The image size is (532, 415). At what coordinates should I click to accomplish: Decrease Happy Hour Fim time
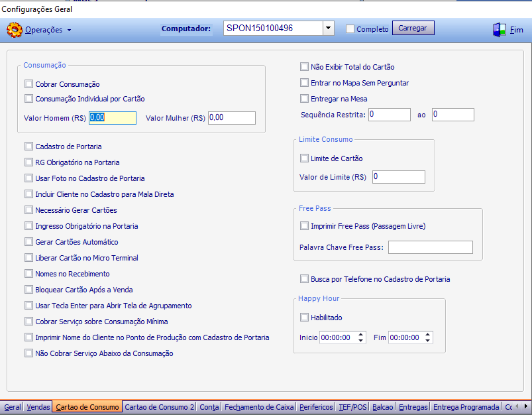tap(428, 341)
